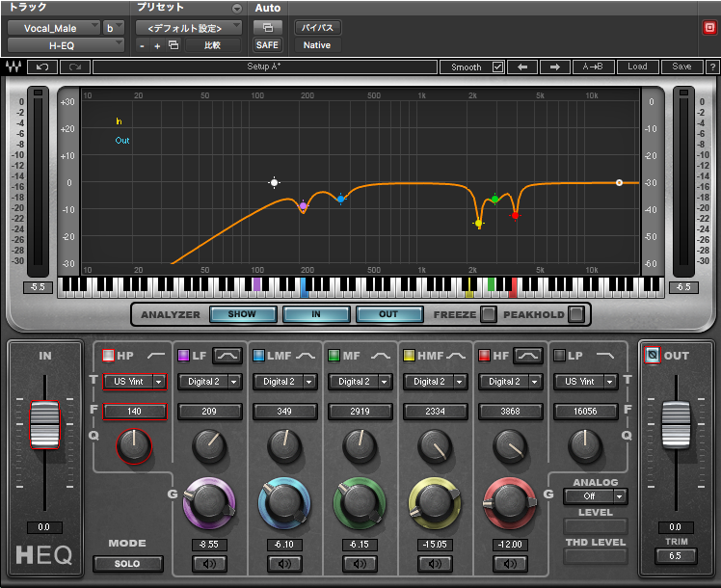Click the SAFE button
Screen dimensions: 721x588
[x=267, y=45]
